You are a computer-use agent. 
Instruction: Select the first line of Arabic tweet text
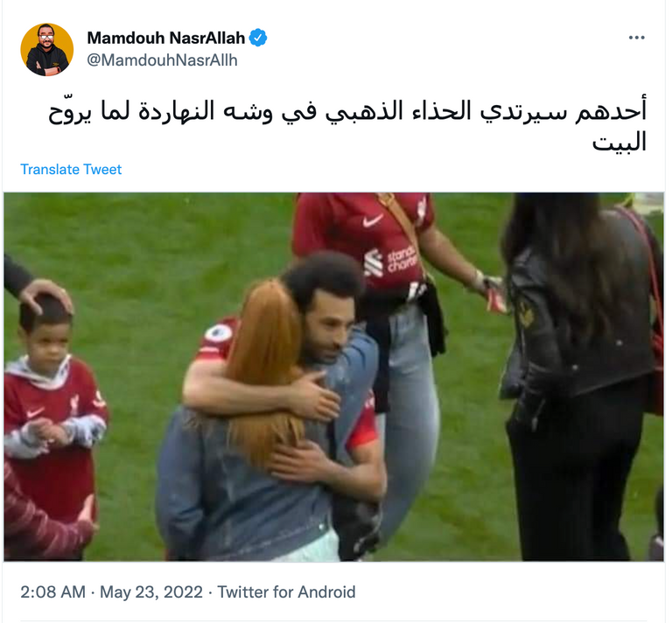[347, 111]
